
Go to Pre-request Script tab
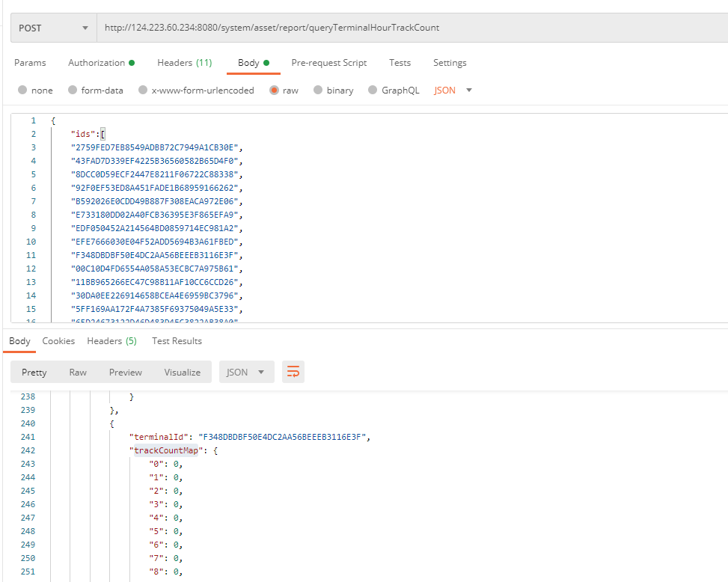point(328,63)
